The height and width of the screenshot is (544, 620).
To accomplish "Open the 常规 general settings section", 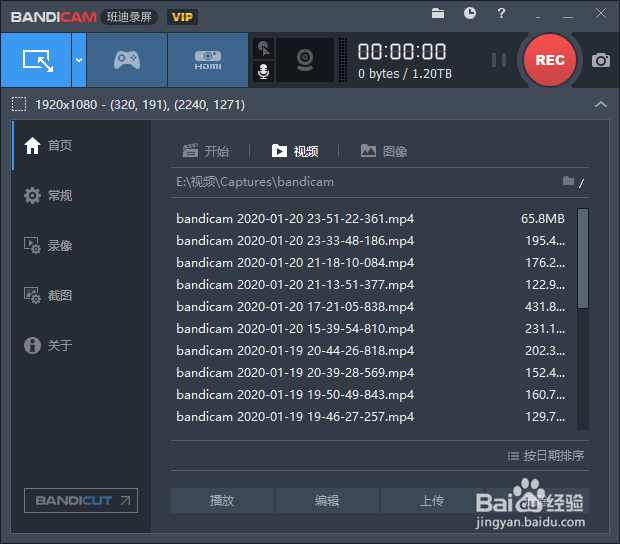I will (x=81, y=195).
